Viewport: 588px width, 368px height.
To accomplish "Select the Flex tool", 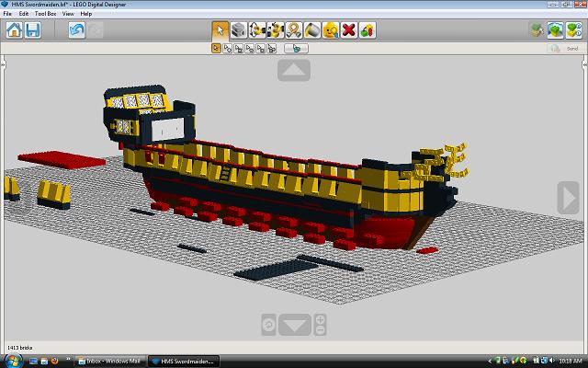I will coord(294,30).
